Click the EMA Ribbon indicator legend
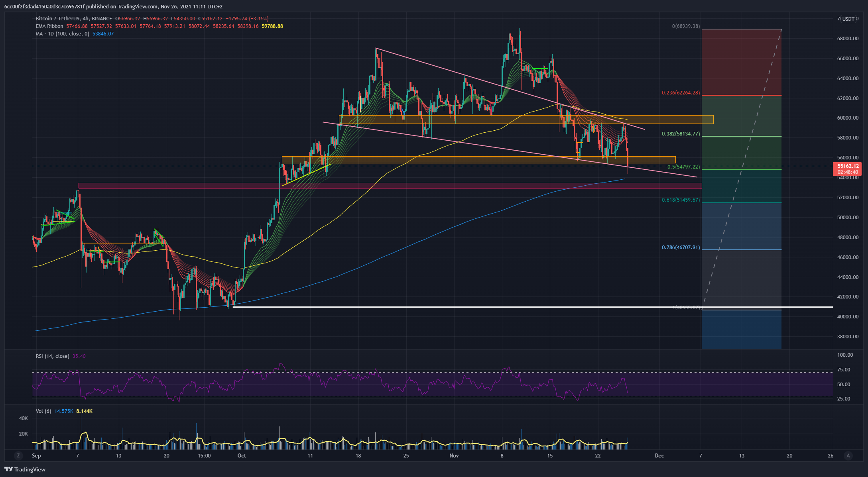The height and width of the screenshot is (477, 868). pos(49,26)
